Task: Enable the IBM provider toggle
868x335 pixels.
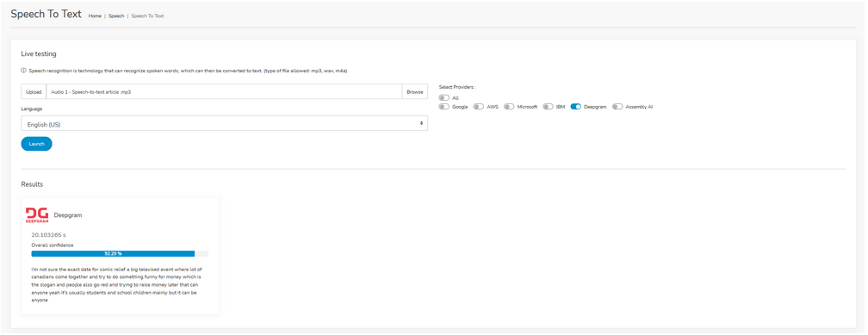Action: (x=549, y=106)
